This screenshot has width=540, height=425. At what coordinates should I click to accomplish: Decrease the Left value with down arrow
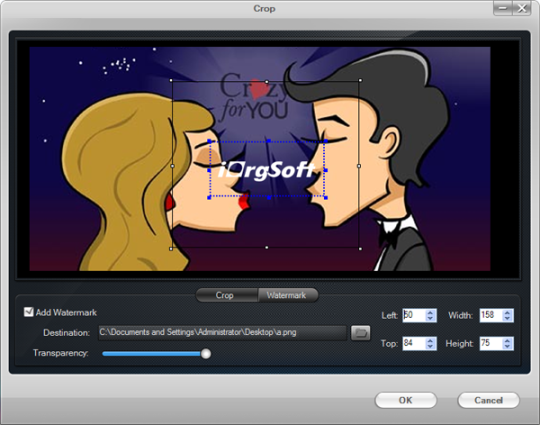click(430, 319)
